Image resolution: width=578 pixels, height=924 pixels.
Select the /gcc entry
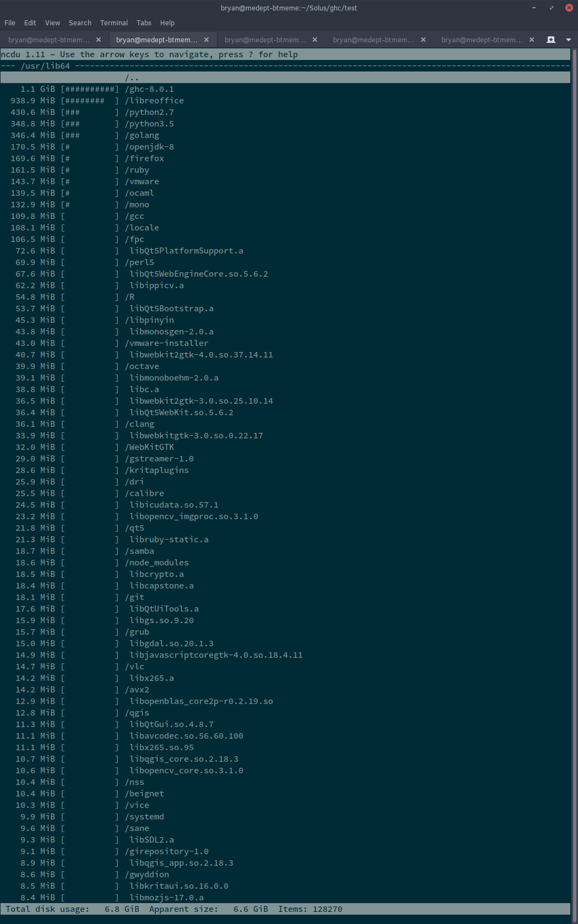point(285,216)
